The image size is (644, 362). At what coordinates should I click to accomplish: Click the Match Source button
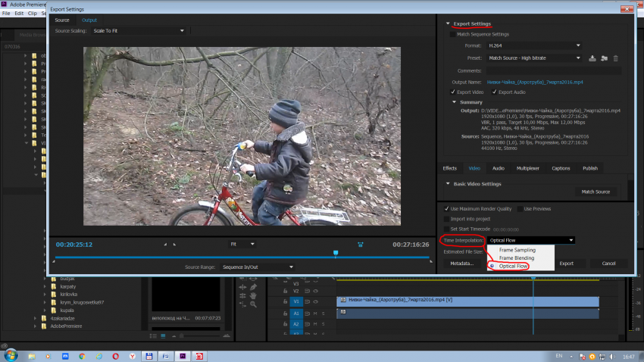pos(596,192)
